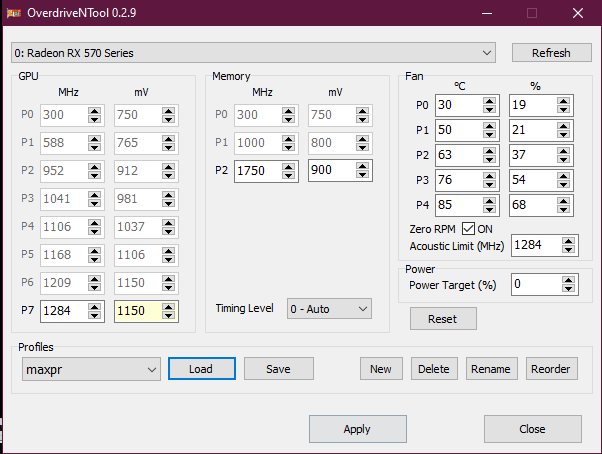Increase GPU P7 MHz with up arrow
The height and width of the screenshot is (454, 602).
[x=94, y=307]
